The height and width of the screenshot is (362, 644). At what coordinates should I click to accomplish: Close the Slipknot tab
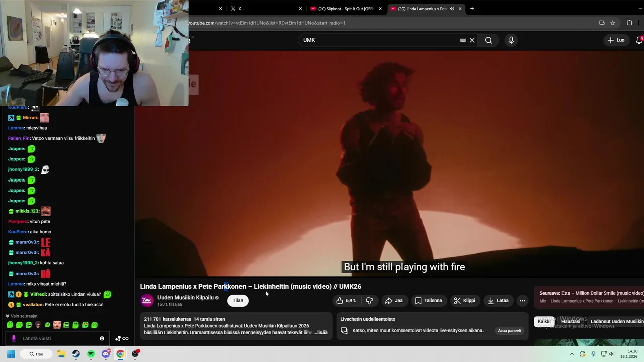[380, 9]
